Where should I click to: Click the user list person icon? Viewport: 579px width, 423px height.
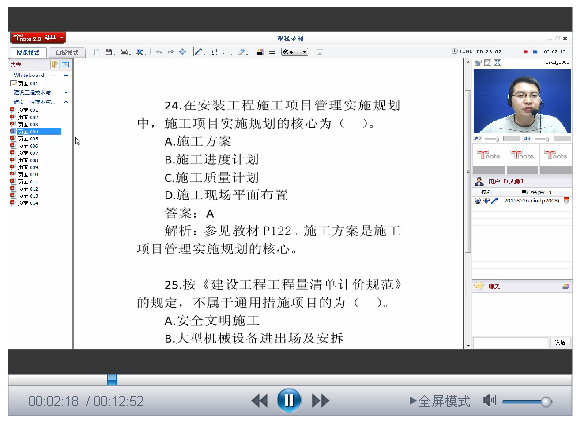click(x=479, y=181)
